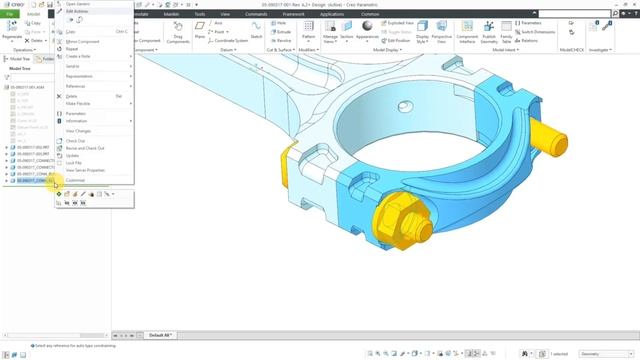
Task: Toggle Exploded View
Action: coord(398,23)
